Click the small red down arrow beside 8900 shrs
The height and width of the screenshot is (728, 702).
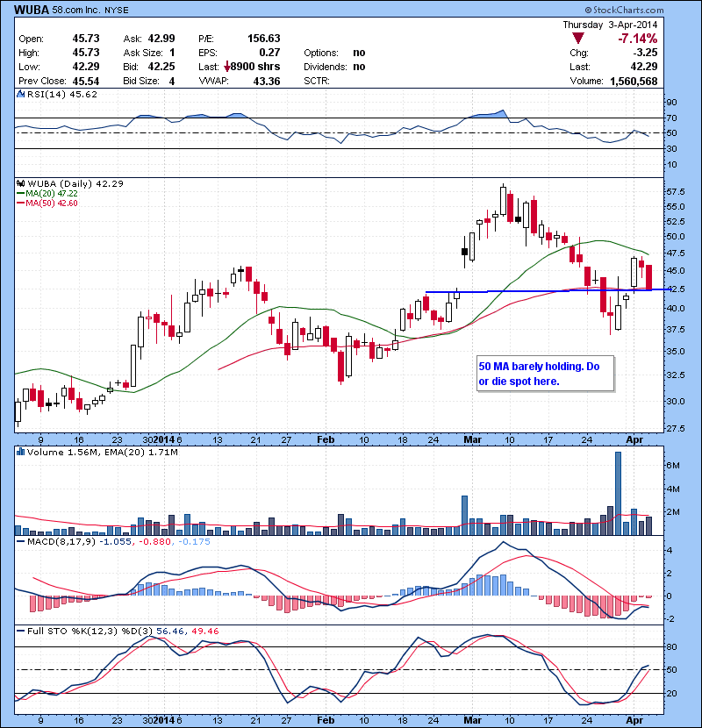pyautogui.click(x=226, y=67)
